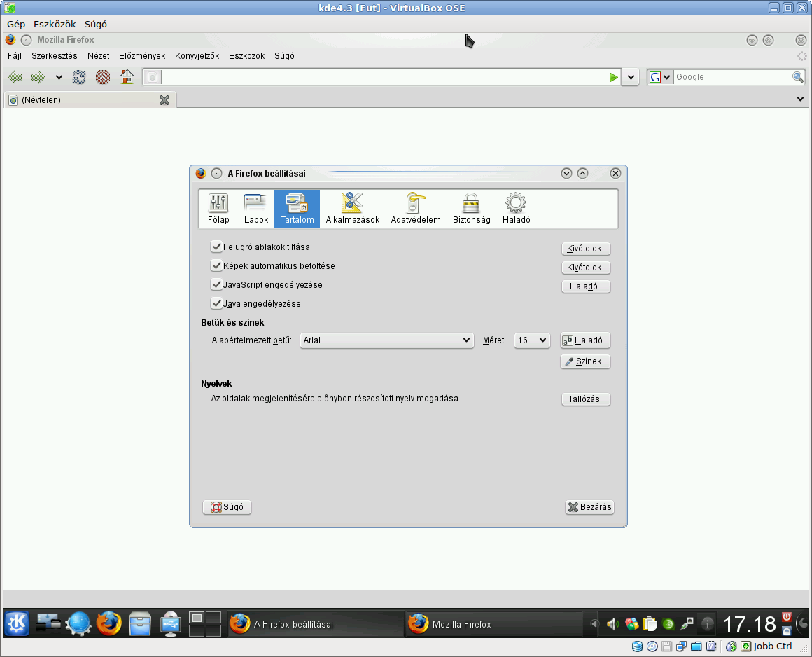Go forward with the green forward arrow
This screenshot has height=657, width=812.
click(x=38, y=77)
